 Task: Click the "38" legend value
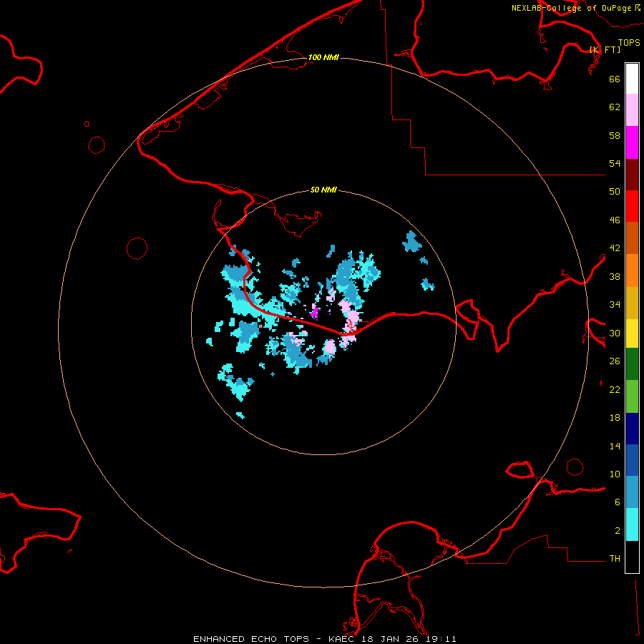615,276
